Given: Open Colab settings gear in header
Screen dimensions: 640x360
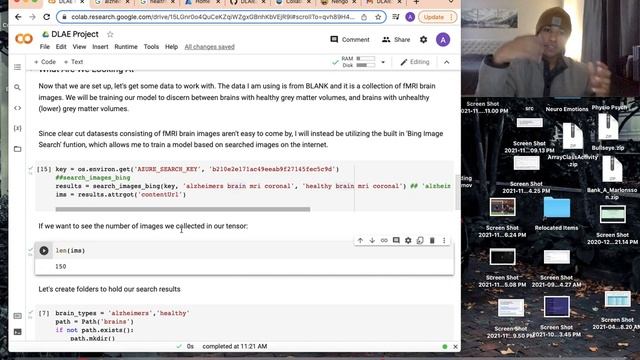Looking at the screenshot, I should [x=423, y=40].
